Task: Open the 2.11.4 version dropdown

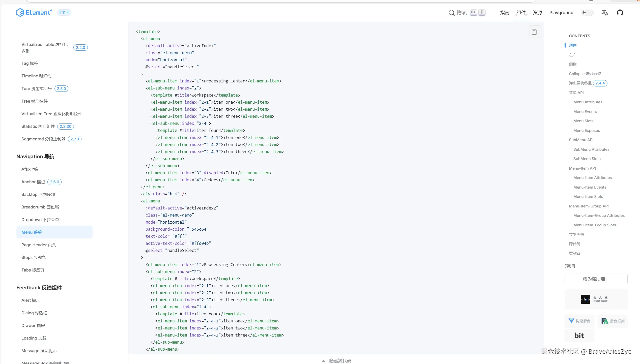Action: click(x=64, y=13)
